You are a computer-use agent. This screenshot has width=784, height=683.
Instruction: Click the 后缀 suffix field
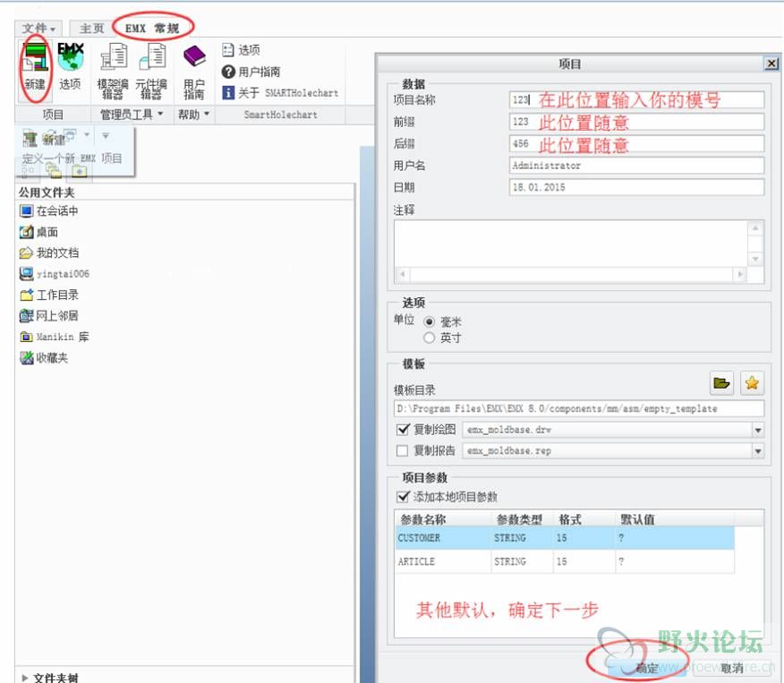[x=636, y=143]
